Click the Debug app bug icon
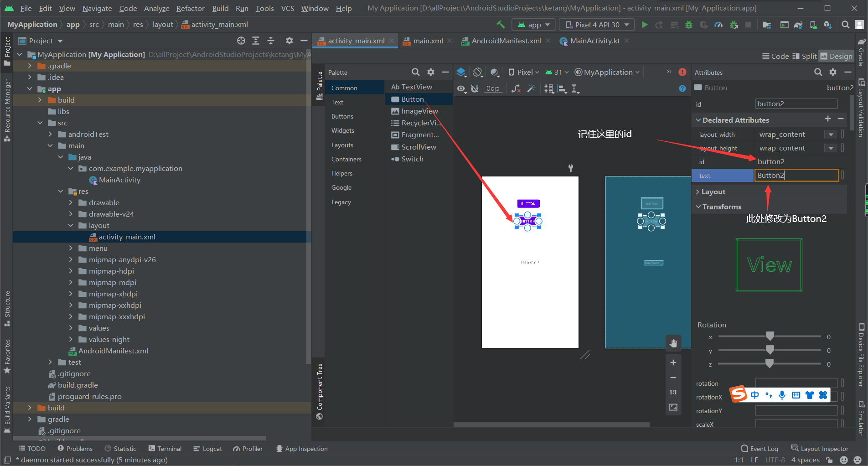Screen dimensions: 868x466 pos(689,25)
